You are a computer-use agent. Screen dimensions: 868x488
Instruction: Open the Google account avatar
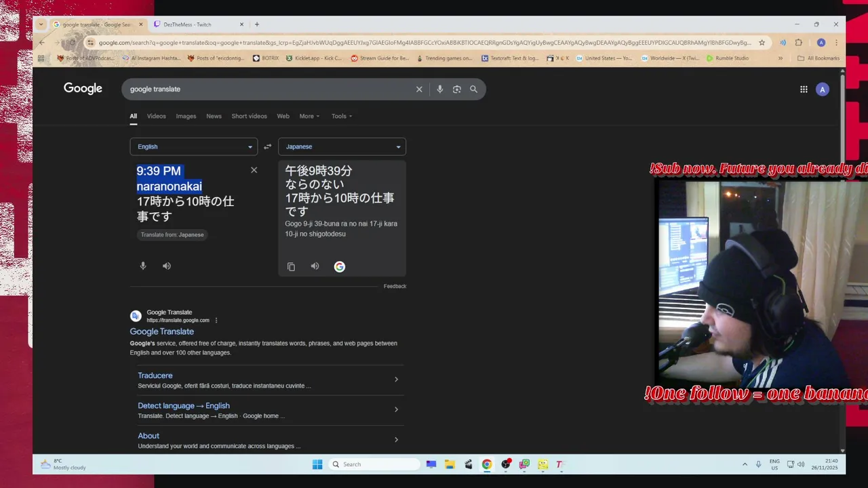[x=823, y=89]
